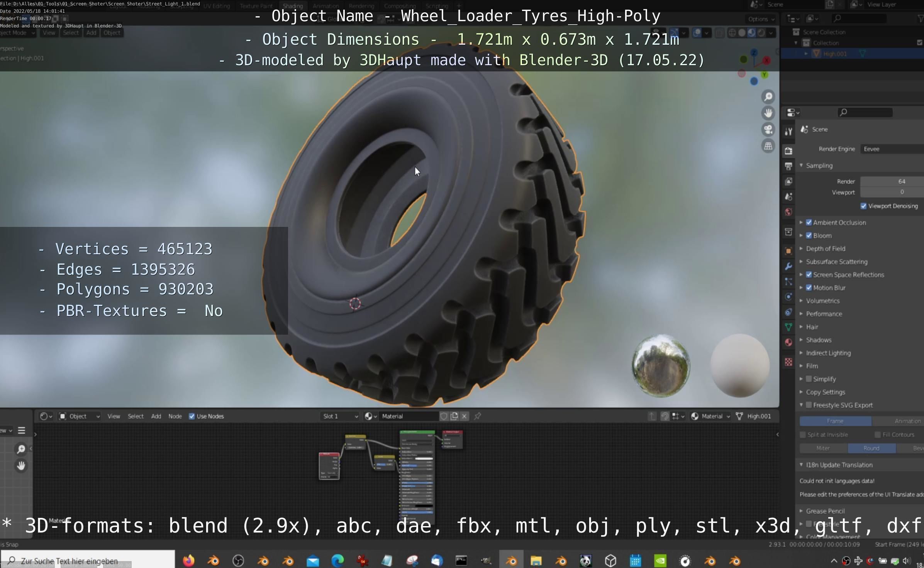Open Firefox from the Windows taskbar

188,560
